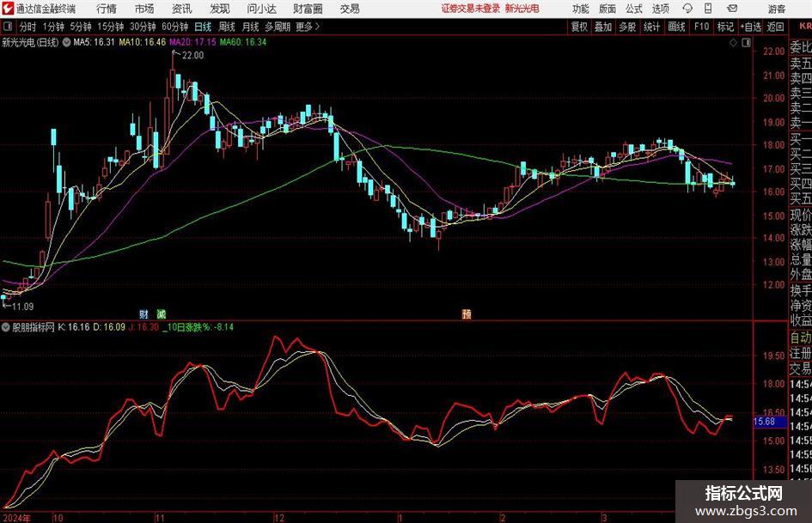Click the MA20: 17.15 value
This screenshot has width=812, height=523.
point(192,42)
